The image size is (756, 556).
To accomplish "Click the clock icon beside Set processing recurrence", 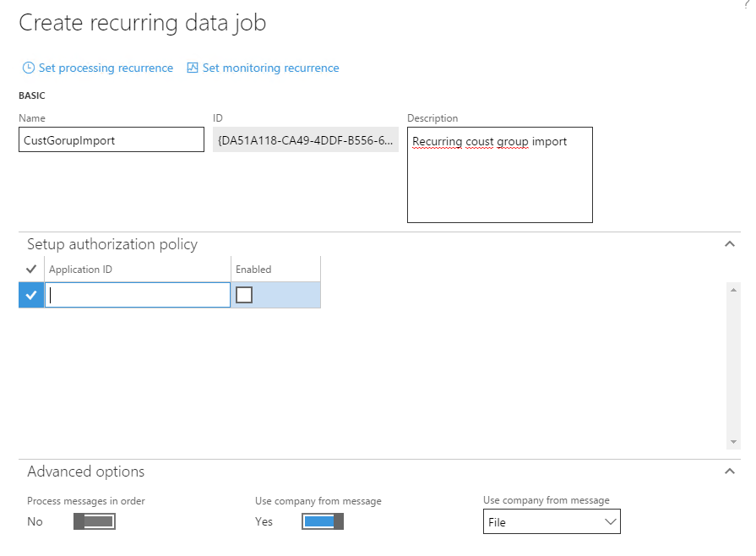I will coord(29,68).
